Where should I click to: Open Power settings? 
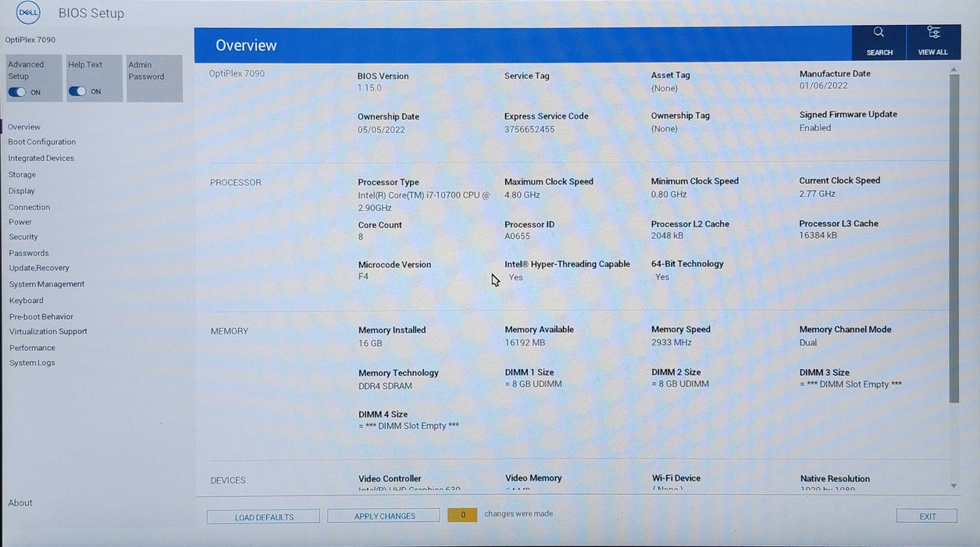(x=20, y=223)
